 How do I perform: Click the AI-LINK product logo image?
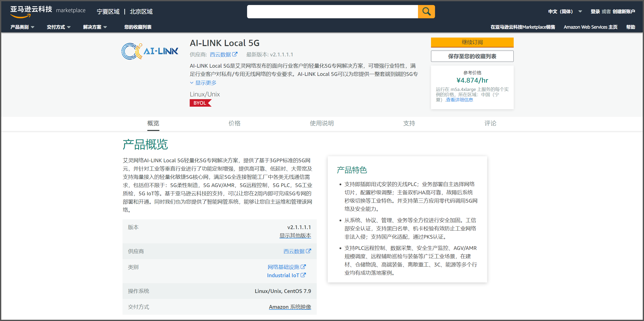(150, 51)
